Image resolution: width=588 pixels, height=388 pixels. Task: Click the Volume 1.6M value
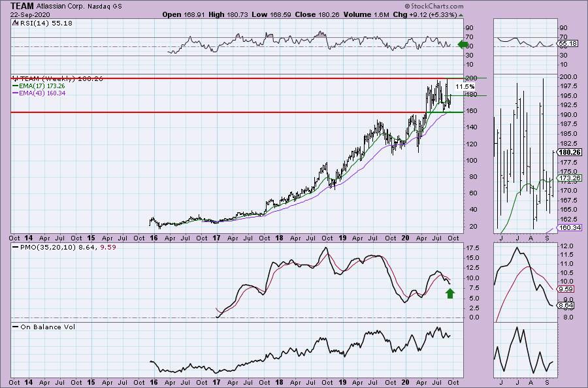coord(367,14)
